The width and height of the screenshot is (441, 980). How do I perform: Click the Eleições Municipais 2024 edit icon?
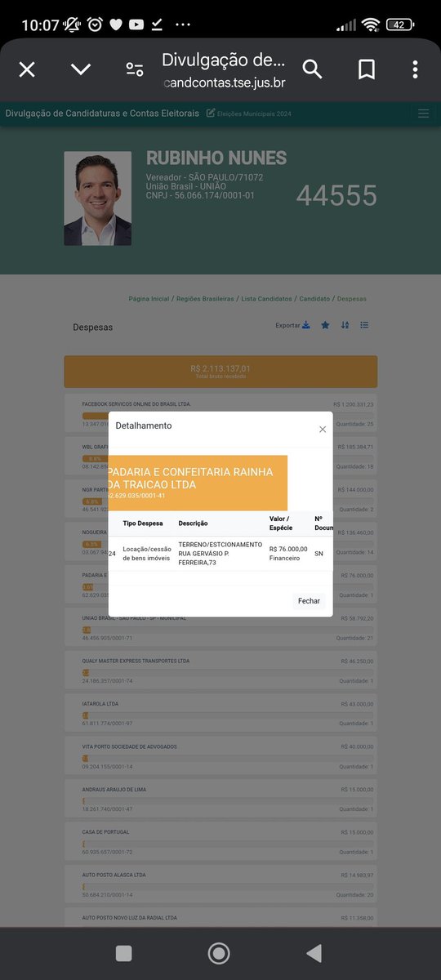[211, 114]
